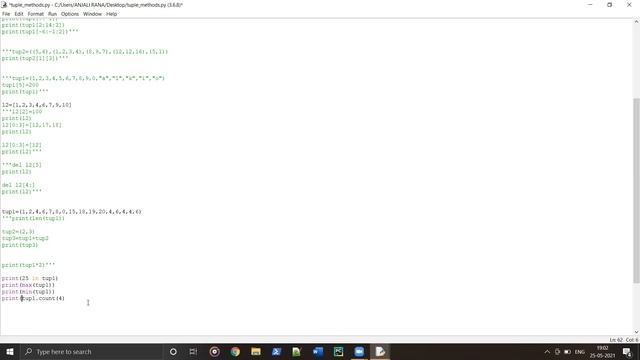The image size is (640, 360).
Task: Click the line tup1[5]=200
Action: (20, 85)
